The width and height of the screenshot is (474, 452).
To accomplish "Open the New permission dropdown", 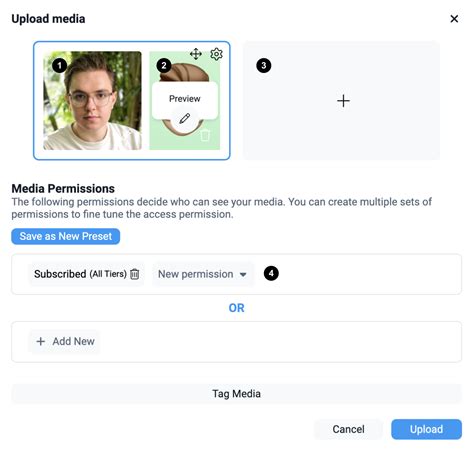I will tap(203, 274).
